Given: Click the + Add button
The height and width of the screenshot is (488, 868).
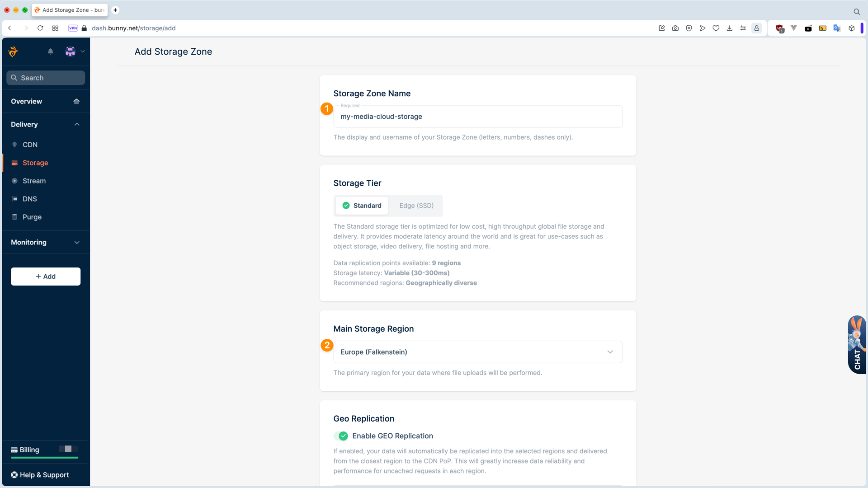Looking at the screenshot, I should point(46,277).
